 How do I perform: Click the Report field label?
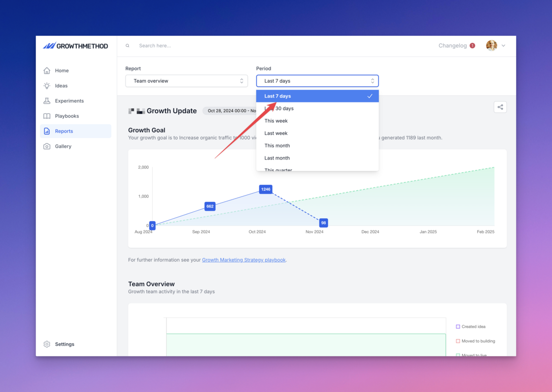coord(133,68)
